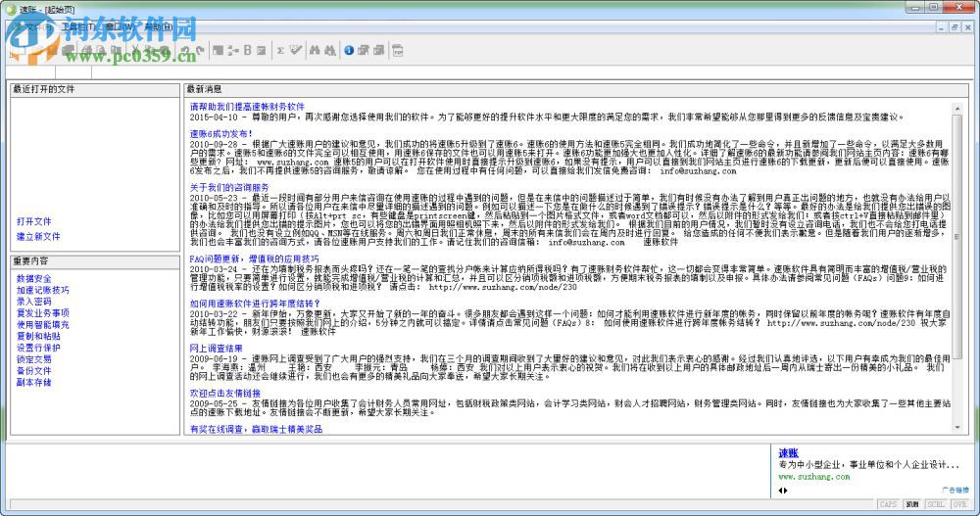This screenshot has height=516, width=980.
Task: Click the tree structure toolbar icon
Action: coord(233,51)
